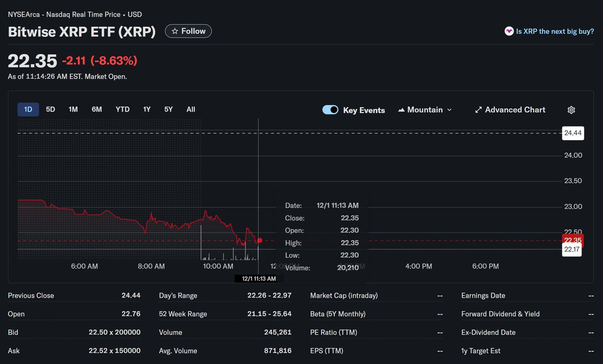Click the 22.17 axis price label
603x364 pixels.
point(572,250)
